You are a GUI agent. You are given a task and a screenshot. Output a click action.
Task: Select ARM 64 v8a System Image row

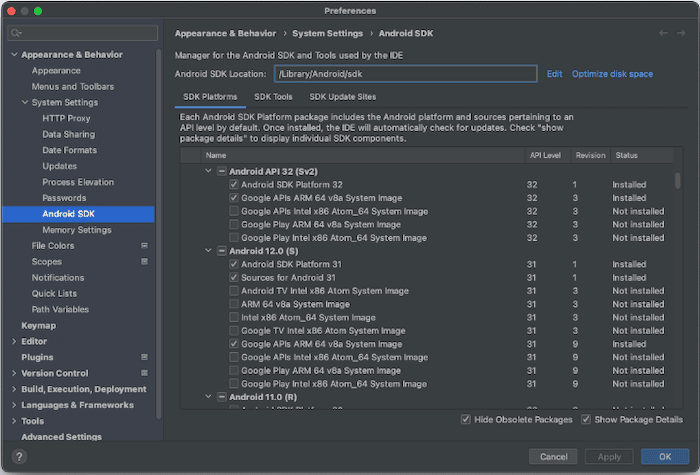click(428, 304)
